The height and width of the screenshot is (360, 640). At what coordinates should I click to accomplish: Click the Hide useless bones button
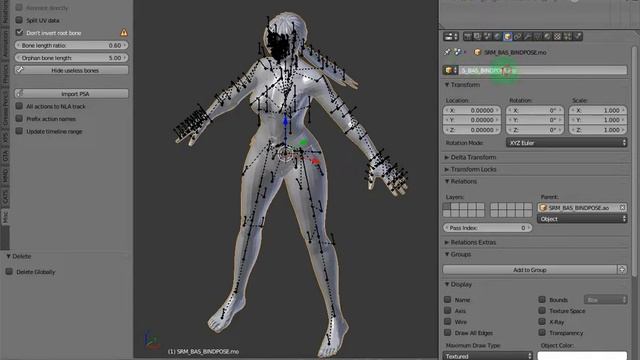pos(71,70)
